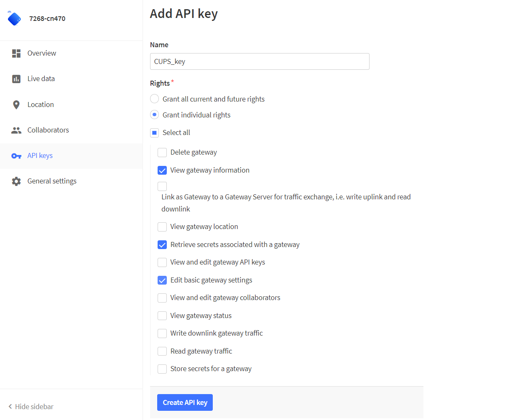
Task: Click the Collaborators people icon
Action: 16,130
